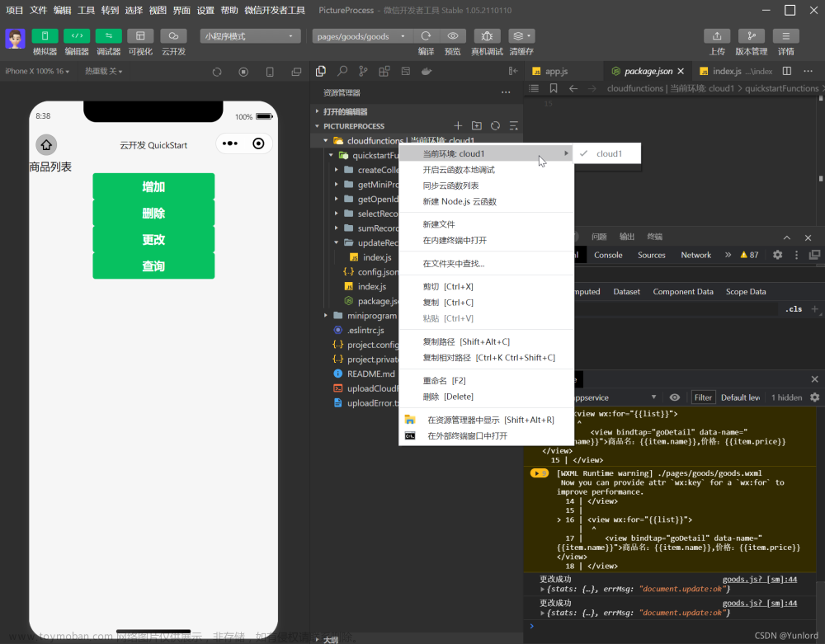Start real device debugging (真机调试)
Viewport: 825px width, 644px height.
tap(487, 35)
